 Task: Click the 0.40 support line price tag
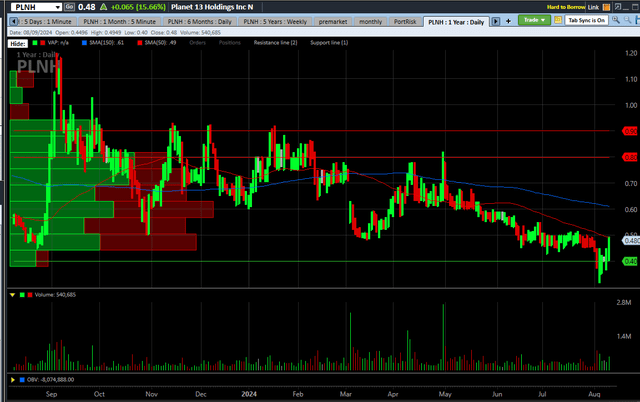(631, 261)
